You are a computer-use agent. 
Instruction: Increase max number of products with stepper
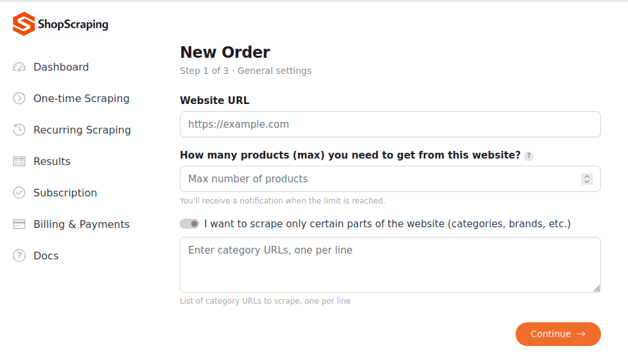click(x=587, y=176)
